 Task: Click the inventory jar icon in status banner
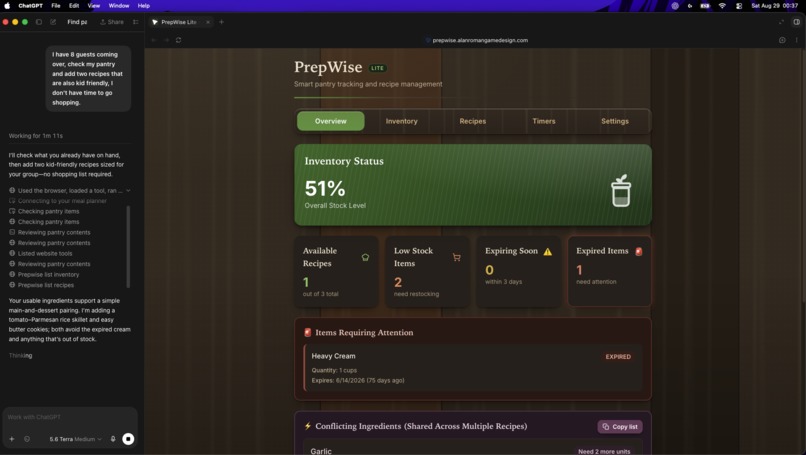pyautogui.click(x=621, y=191)
